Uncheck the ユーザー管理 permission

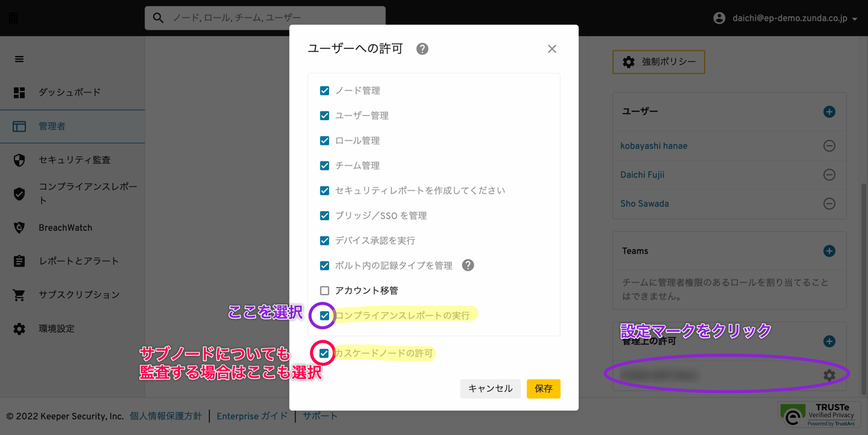(325, 116)
